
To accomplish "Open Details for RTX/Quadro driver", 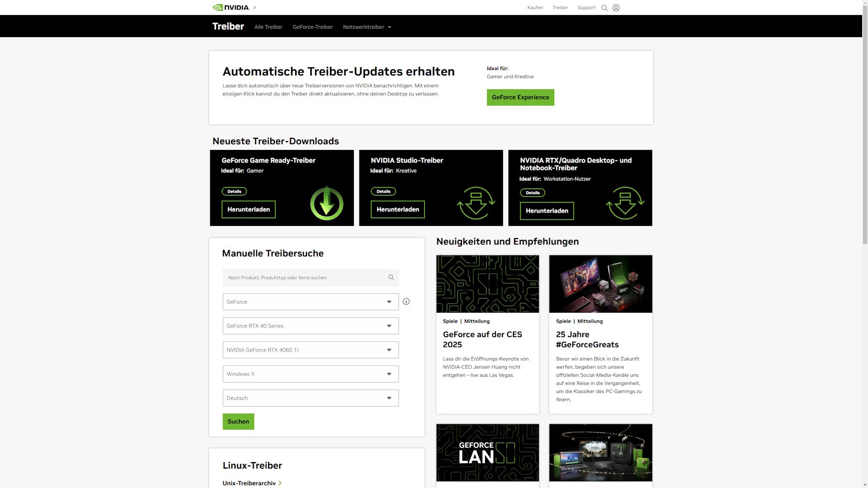I will click(x=533, y=192).
